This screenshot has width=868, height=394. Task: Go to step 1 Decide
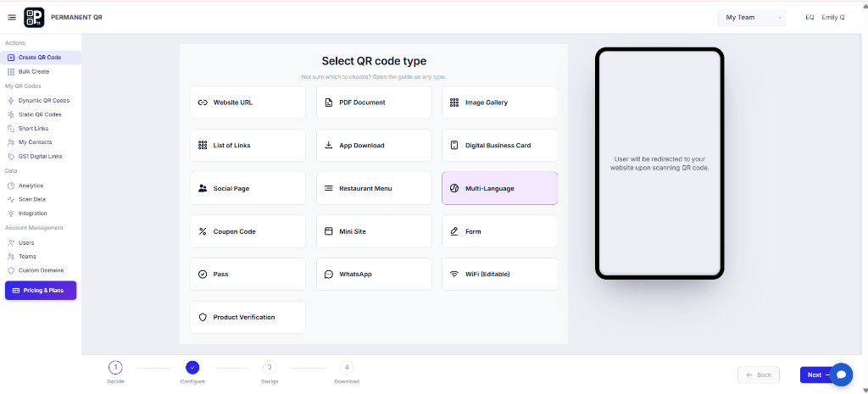pos(115,368)
